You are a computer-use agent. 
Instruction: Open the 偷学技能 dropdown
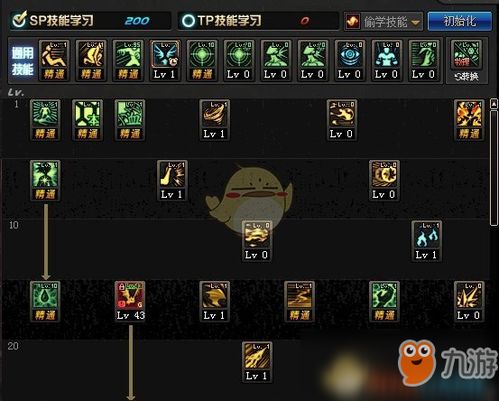coord(383,22)
